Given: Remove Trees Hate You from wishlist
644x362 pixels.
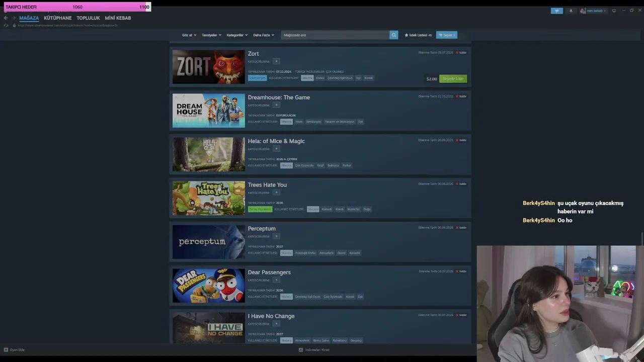Looking at the screenshot, I should [461, 184].
